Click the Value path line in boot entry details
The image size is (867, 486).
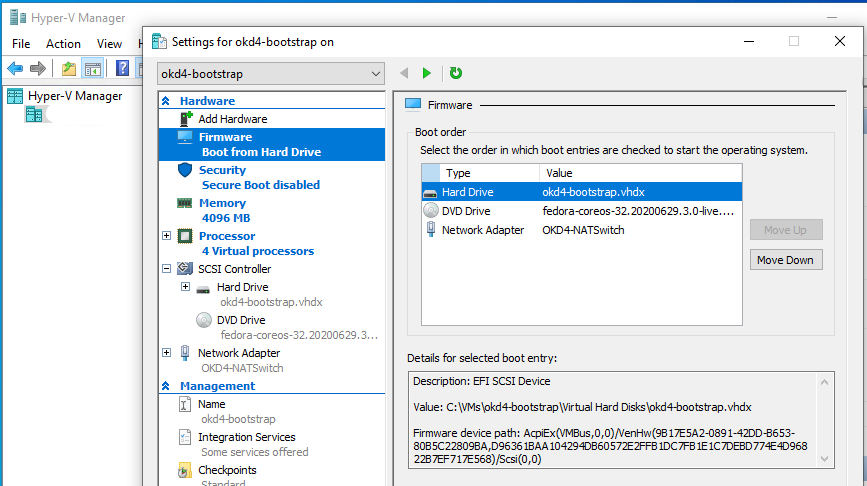(582, 407)
